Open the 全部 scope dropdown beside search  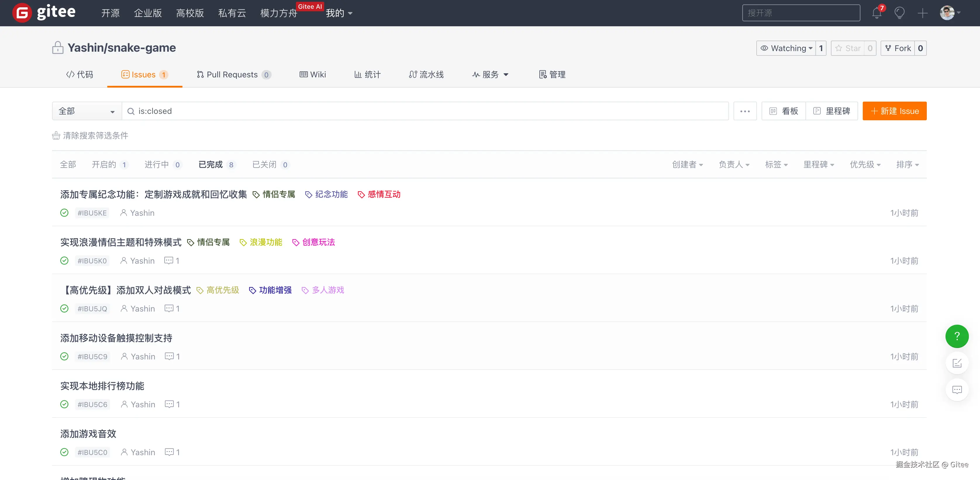(x=87, y=111)
